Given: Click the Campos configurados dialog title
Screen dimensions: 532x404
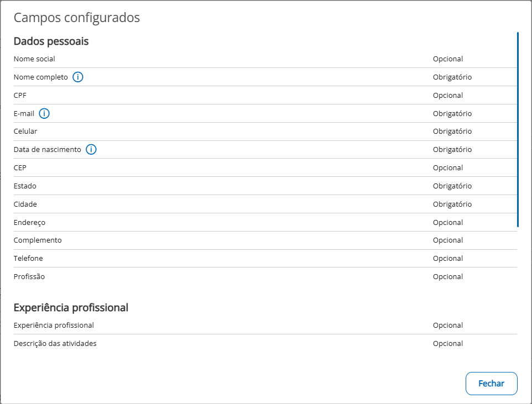Looking at the screenshot, I should (76, 18).
